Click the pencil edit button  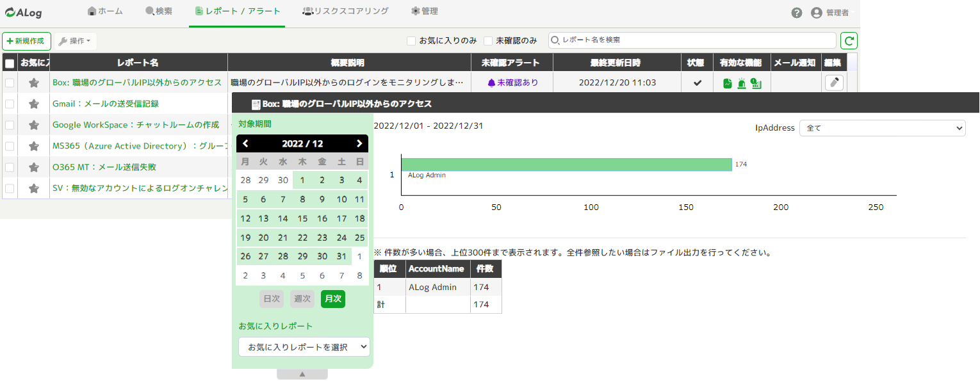click(x=834, y=83)
